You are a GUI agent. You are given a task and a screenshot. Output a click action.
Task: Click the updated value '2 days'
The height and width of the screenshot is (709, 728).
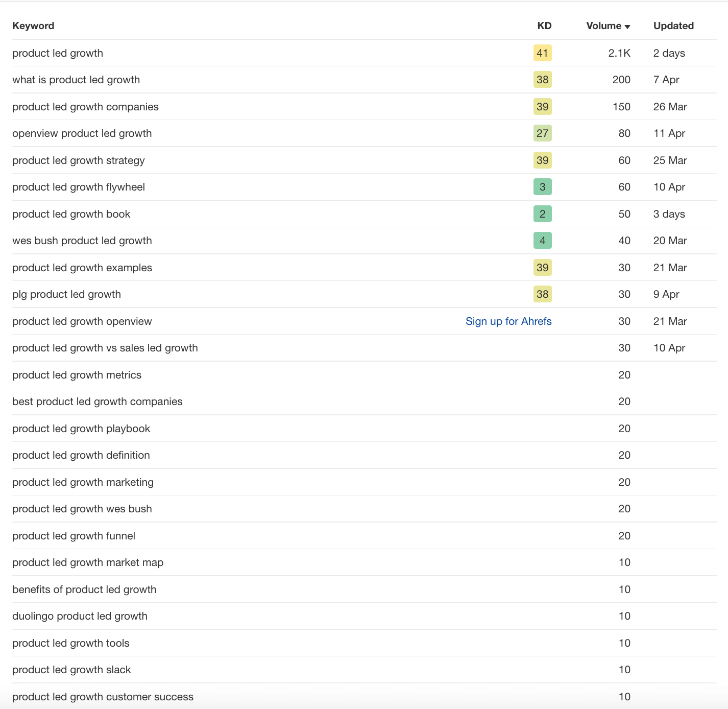[x=669, y=53]
